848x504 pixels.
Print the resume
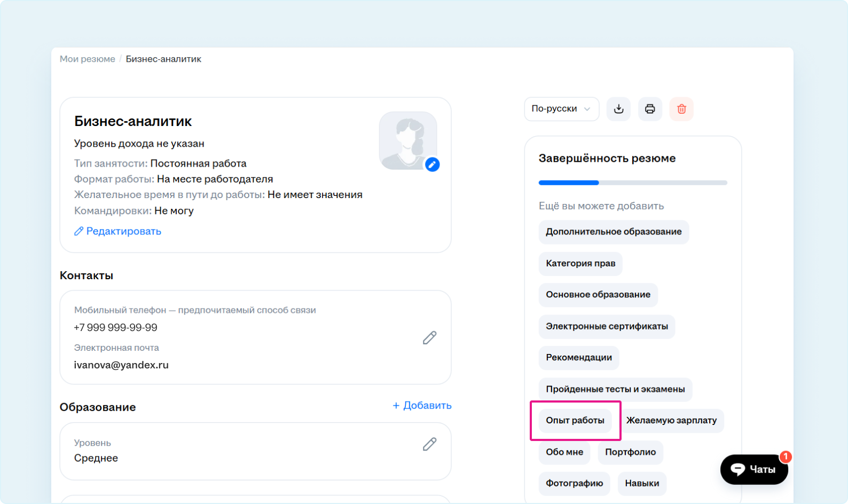pos(650,109)
